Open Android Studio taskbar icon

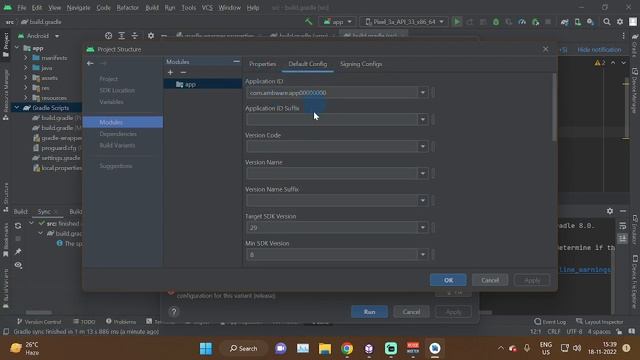[x=435, y=348]
